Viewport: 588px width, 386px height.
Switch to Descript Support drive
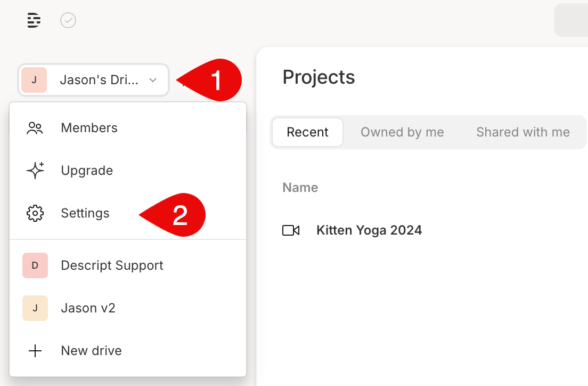tap(128, 266)
